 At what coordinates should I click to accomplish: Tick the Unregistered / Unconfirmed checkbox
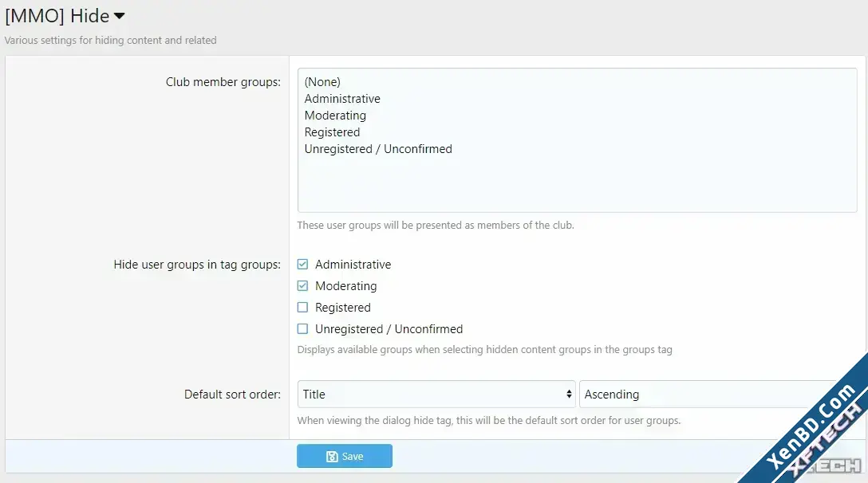tap(302, 328)
